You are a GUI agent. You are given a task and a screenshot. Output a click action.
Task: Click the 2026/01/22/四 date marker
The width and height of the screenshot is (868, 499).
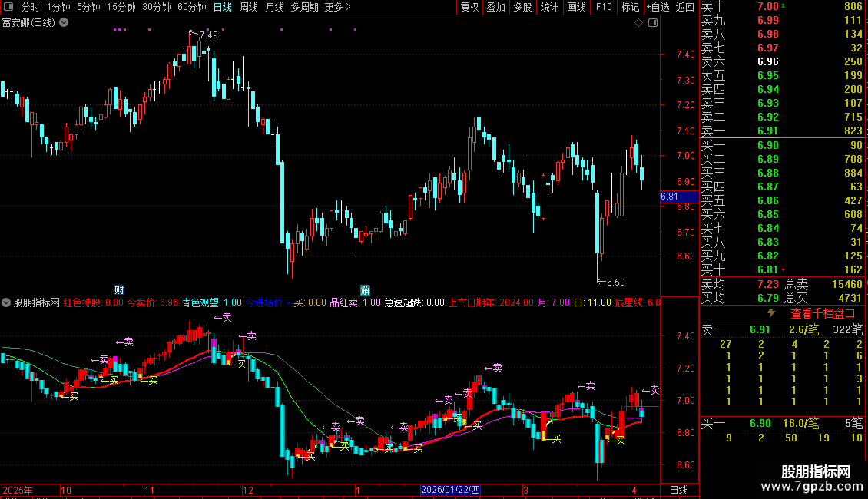[x=450, y=490]
